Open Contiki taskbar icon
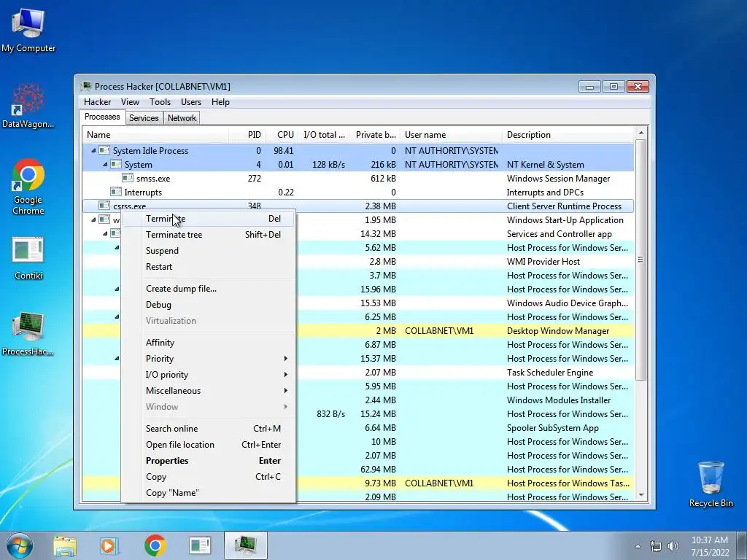The height and width of the screenshot is (560, 747). click(200, 545)
